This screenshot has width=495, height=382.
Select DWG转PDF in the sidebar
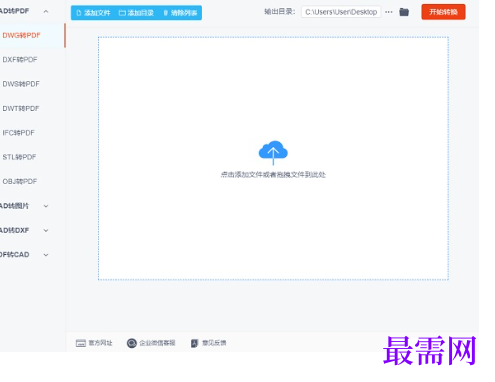coord(21,35)
